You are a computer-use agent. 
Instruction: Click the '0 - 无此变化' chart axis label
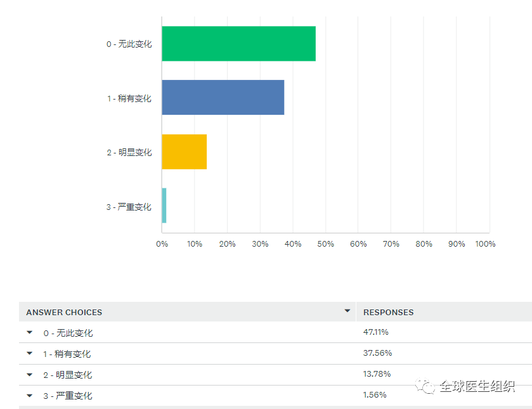click(129, 44)
